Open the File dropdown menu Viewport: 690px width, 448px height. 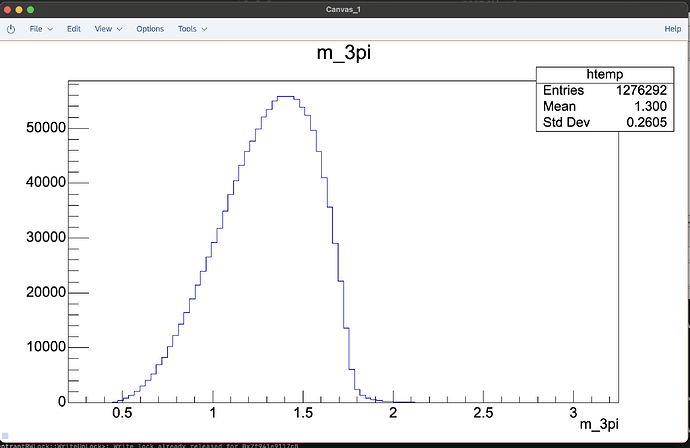point(40,29)
